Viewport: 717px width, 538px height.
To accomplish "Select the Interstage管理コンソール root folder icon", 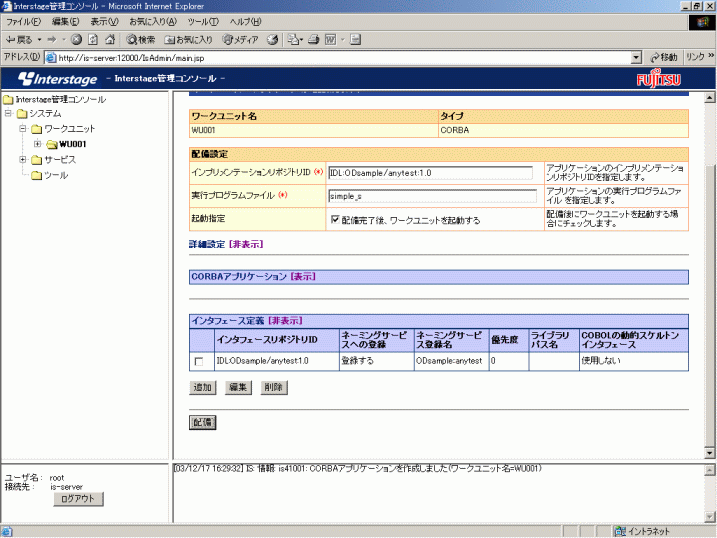I will tap(8, 99).
